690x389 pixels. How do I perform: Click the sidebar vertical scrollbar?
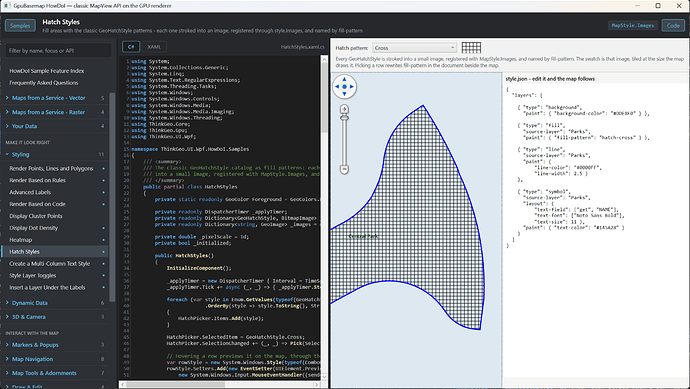coord(112,197)
